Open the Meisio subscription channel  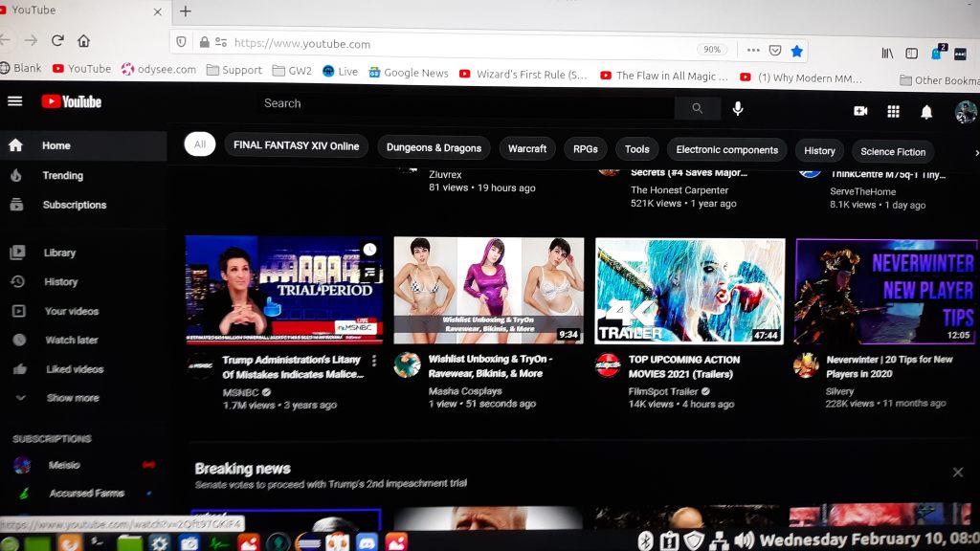coord(64,465)
